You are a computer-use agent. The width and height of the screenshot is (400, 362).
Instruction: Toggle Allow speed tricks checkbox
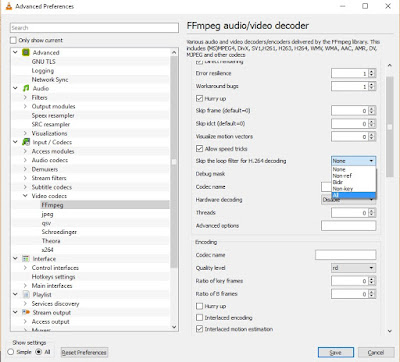click(x=199, y=149)
